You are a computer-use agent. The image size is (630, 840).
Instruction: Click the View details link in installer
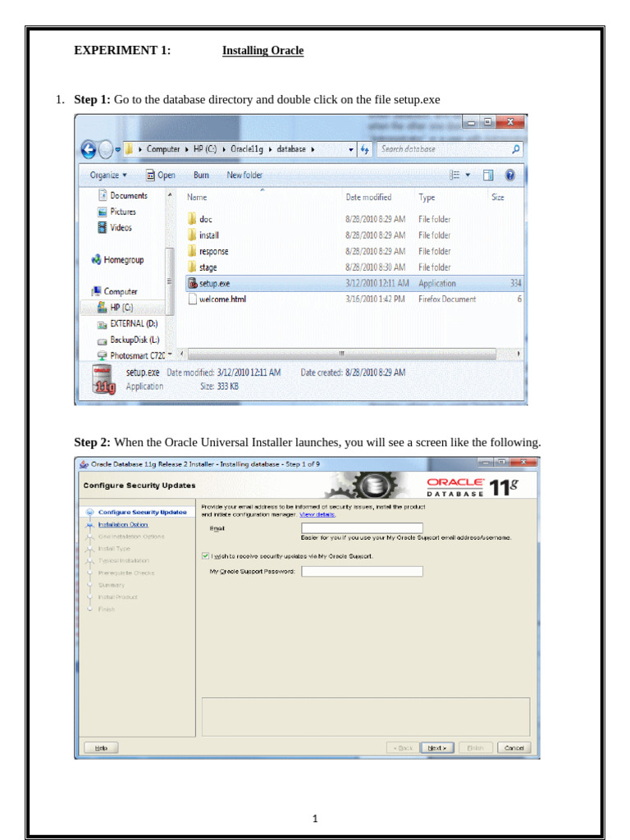tap(317, 514)
